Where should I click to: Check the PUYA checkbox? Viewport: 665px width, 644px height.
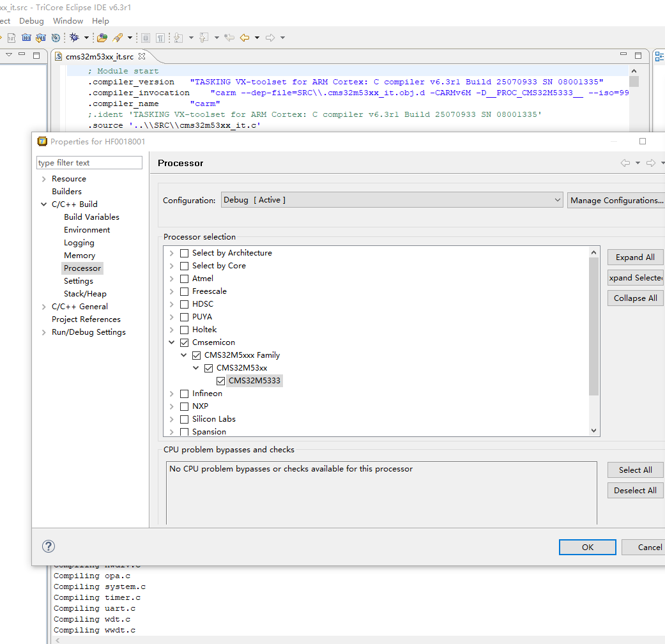pyautogui.click(x=184, y=317)
